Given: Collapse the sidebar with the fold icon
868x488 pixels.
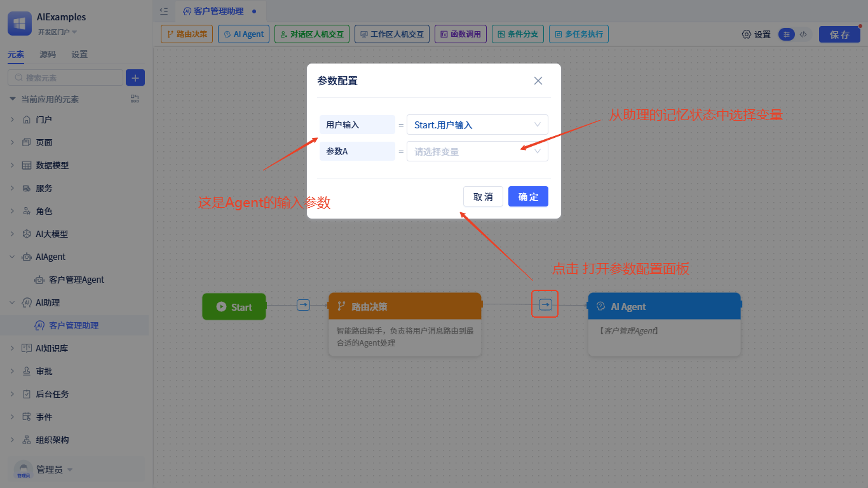Looking at the screenshot, I should click(x=164, y=11).
